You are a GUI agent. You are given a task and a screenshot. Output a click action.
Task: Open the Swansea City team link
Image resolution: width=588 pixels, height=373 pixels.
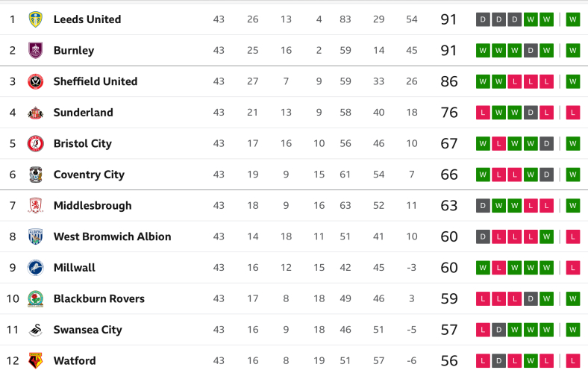click(x=88, y=330)
